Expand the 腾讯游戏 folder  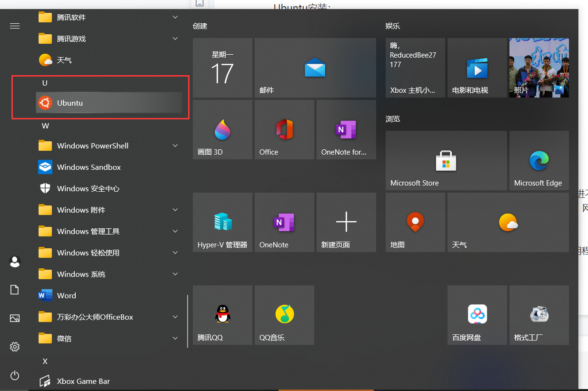point(109,39)
